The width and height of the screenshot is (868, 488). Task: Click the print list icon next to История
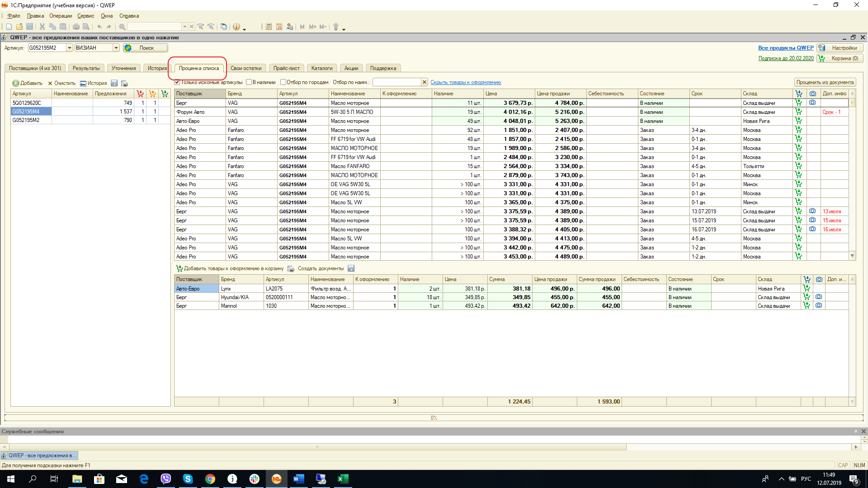(124, 83)
